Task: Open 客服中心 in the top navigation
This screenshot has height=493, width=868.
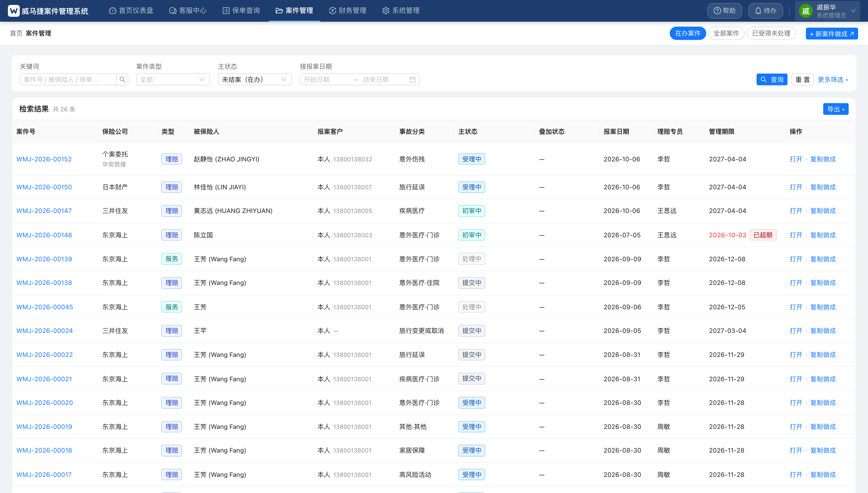Action: tap(188, 11)
